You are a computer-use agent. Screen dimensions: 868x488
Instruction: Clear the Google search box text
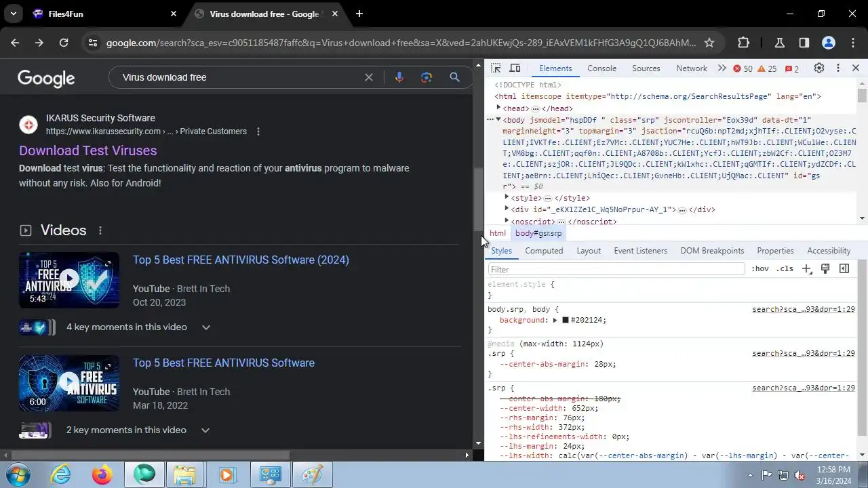(369, 77)
